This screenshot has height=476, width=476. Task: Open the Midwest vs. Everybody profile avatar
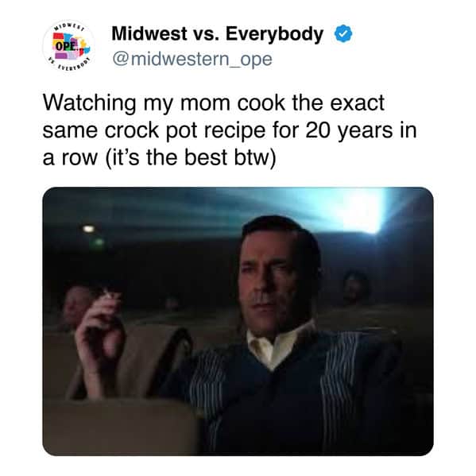pos(68,45)
